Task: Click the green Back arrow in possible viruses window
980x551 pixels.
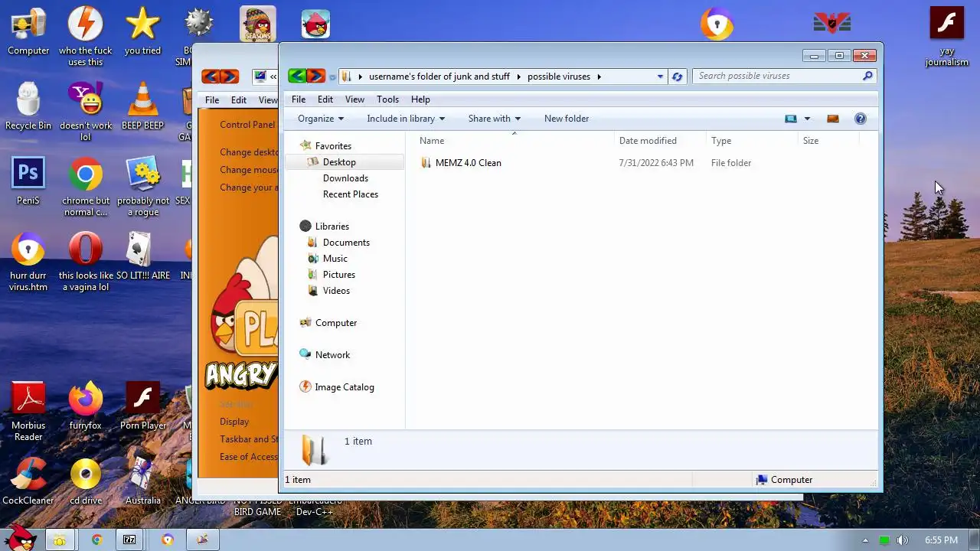Action: pos(297,76)
